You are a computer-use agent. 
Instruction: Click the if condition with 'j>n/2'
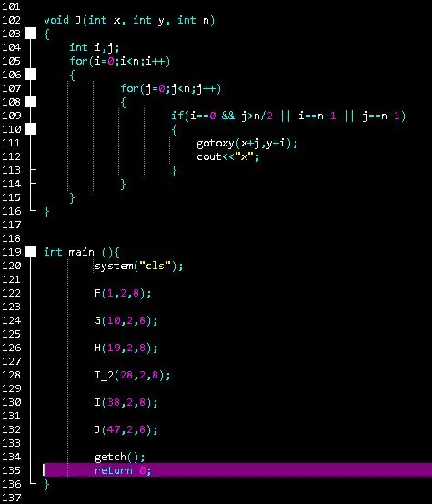click(288, 116)
